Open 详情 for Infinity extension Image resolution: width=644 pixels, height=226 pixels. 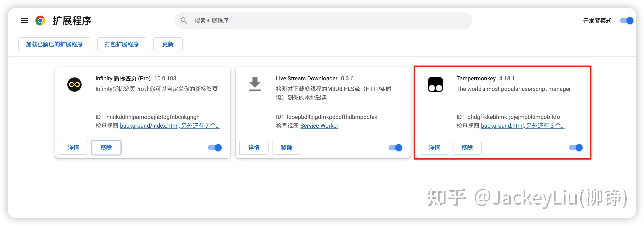click(x=73, y=148)
